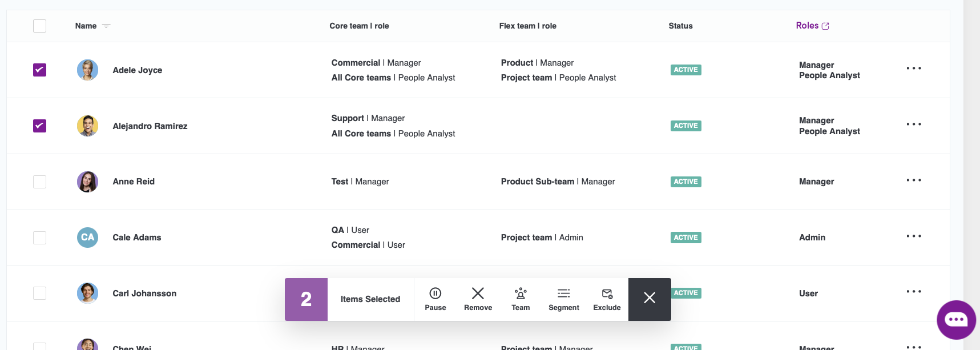Open the Team bulk action
980x350 pixels.
point(521,293)
